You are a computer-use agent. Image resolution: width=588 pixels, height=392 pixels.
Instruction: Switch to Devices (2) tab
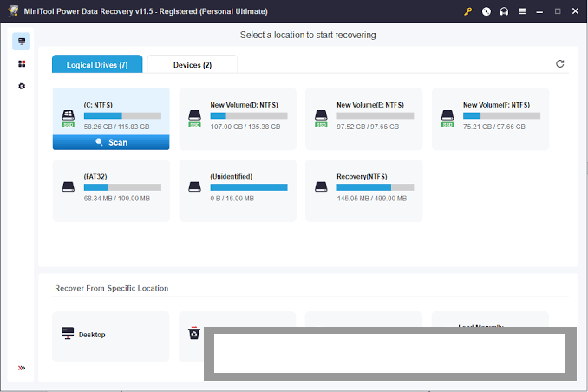tap(192, 64)
